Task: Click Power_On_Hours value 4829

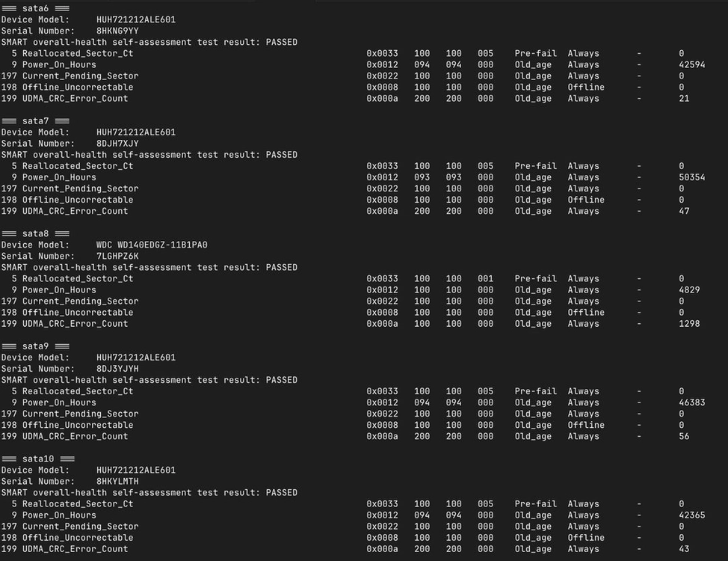Action: 689,289
